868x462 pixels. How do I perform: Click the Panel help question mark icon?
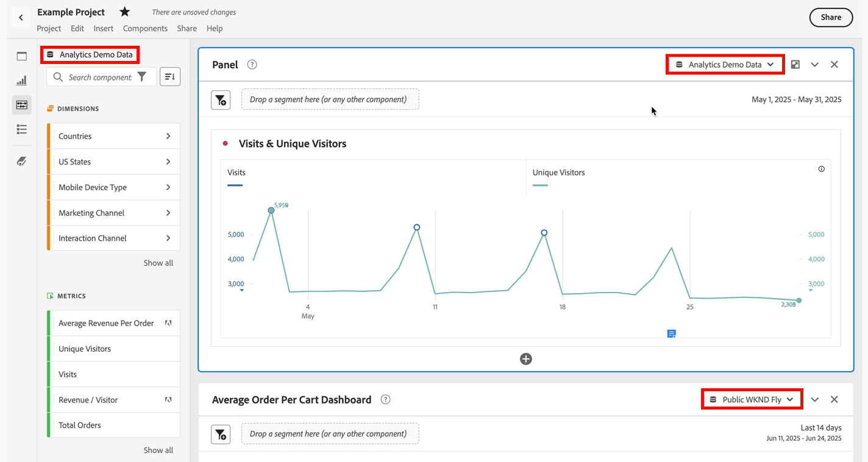point(252,65)
